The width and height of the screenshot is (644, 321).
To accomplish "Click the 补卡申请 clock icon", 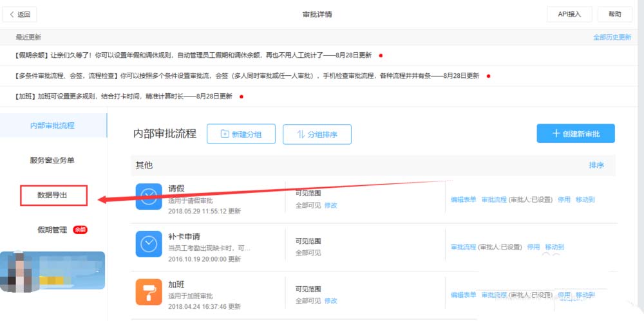I will (149, 244).
